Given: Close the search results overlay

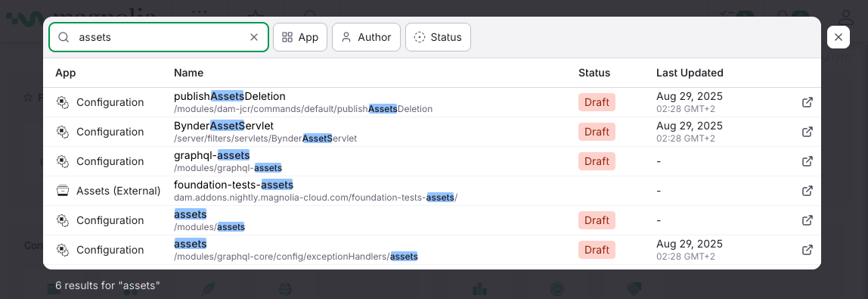Looking at the screenshot, I should (x=838, y=37).
